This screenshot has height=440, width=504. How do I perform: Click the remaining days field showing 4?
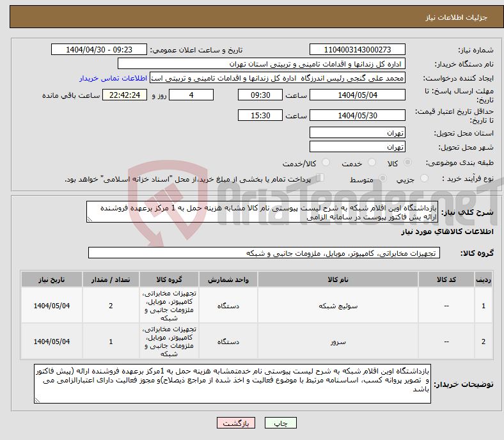click(x=191, y=95)
